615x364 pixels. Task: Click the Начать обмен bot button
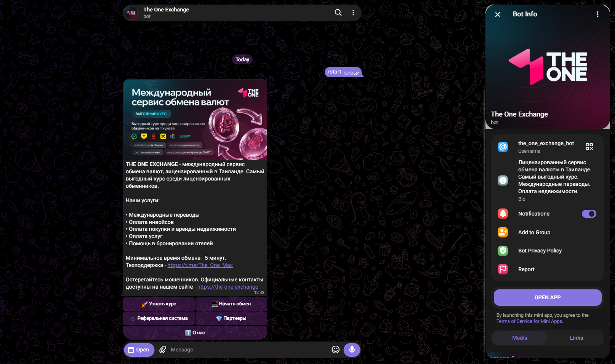(231, 304)
